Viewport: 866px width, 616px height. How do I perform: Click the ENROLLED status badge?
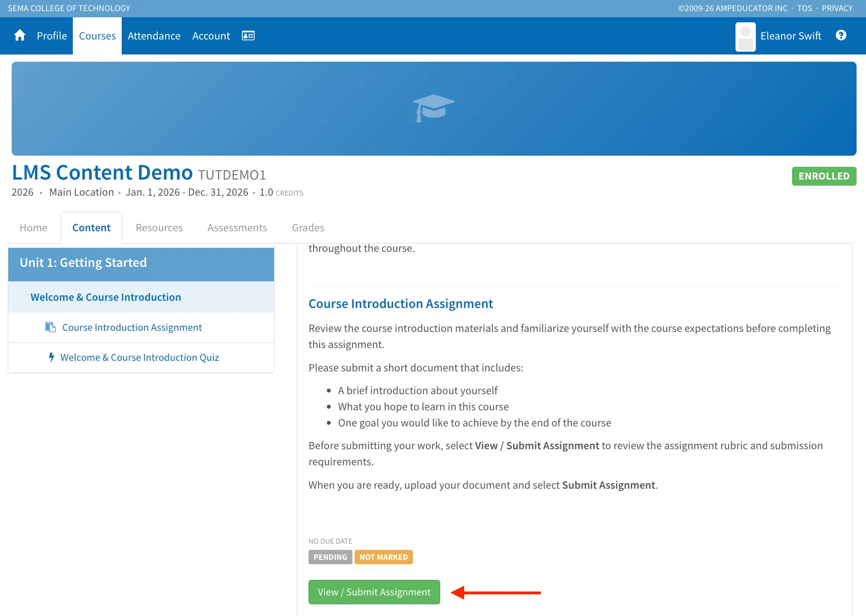(x=824, y=176)
